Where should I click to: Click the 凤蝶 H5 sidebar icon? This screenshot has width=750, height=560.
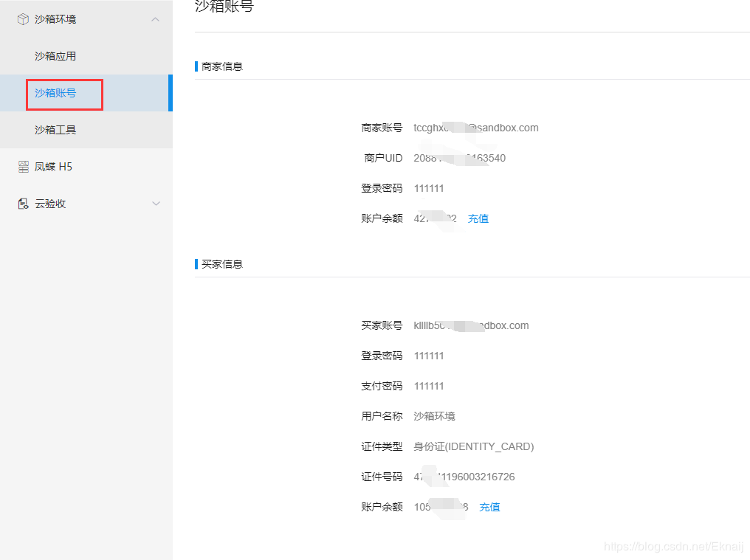(22, 166)
